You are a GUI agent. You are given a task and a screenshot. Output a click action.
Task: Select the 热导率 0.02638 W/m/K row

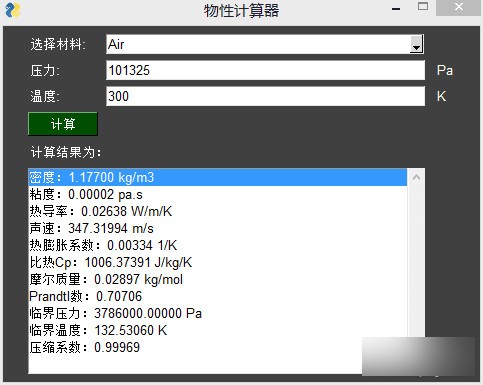pos(218,211)
